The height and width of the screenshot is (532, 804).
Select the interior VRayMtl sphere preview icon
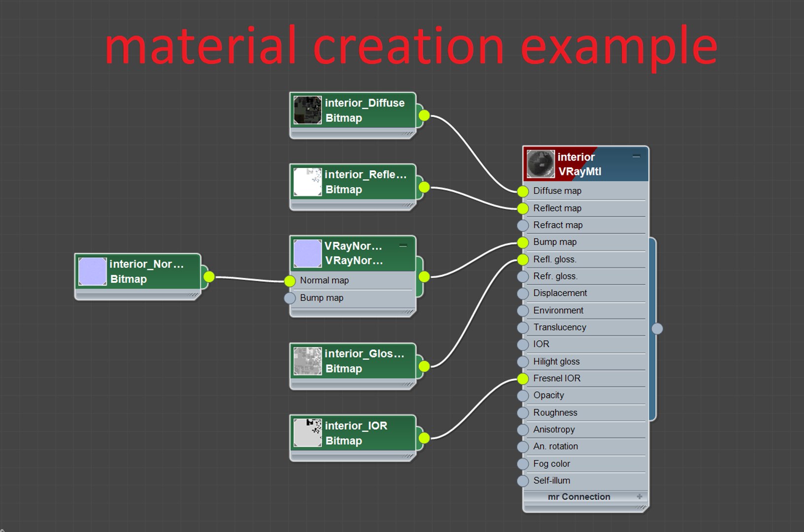[x=540, y=164]
